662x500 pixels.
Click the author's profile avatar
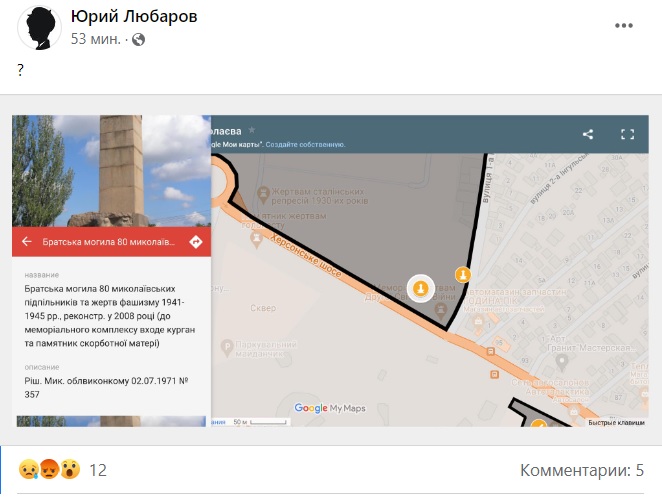(36, 27)
